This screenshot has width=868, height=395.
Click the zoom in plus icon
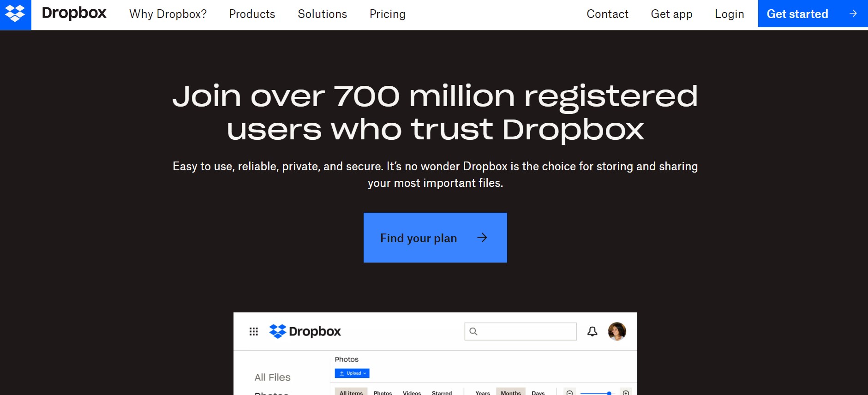[626, 393]
